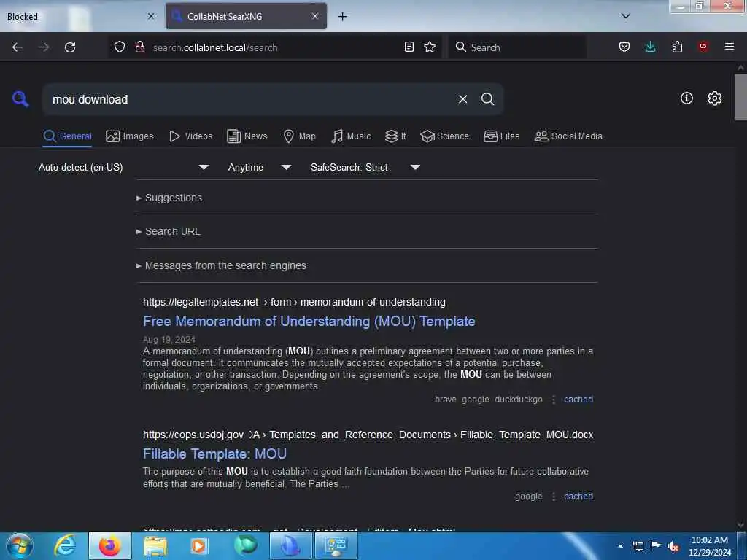Select the Social Media search category
747x560 pixels.
pos(568,136)
